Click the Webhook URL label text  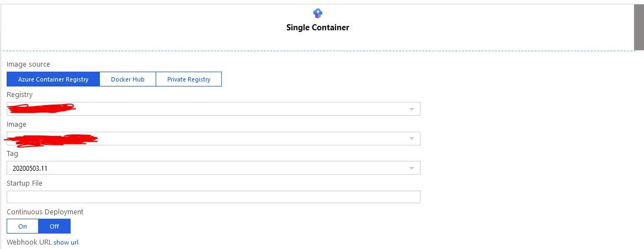point(29,242)
